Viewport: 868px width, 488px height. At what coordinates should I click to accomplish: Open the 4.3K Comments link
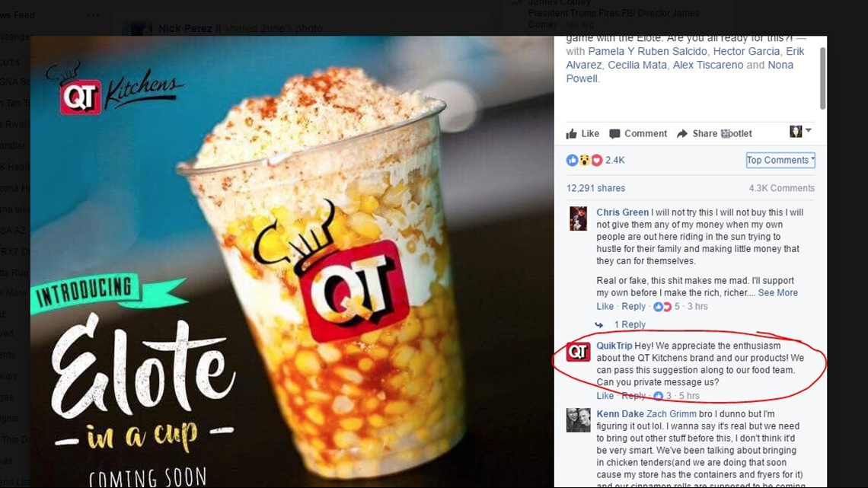point(782,188)
